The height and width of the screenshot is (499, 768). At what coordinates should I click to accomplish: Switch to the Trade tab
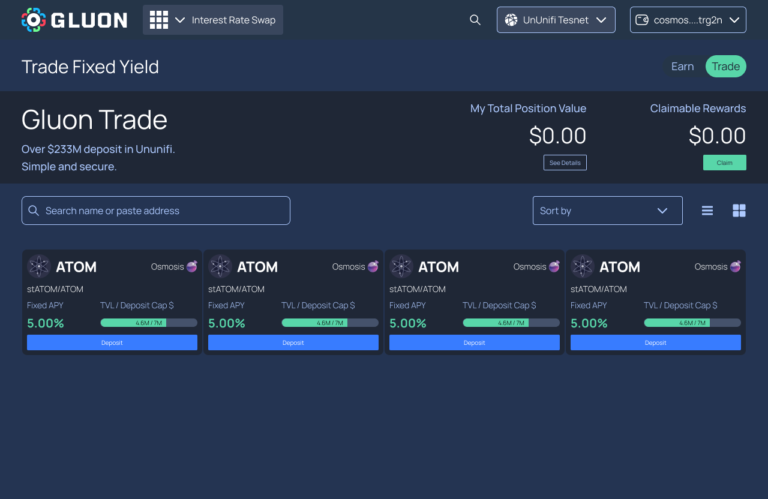[x=725, y=67]
